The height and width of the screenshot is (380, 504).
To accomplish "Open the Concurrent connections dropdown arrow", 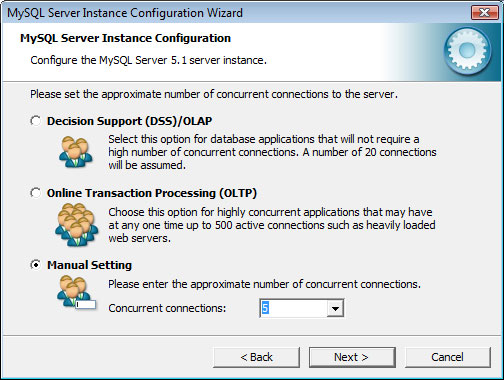I will 335,308.
